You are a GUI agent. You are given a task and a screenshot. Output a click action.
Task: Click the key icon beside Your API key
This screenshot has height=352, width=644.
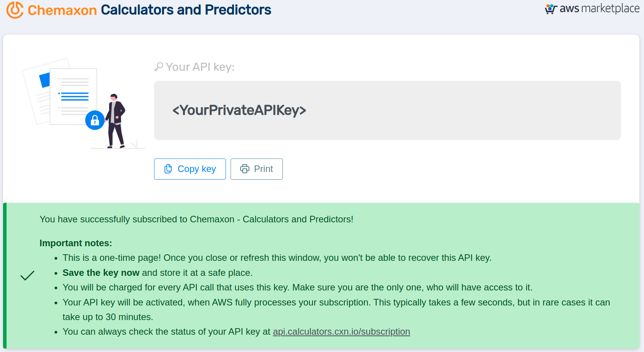coord(159,67)
